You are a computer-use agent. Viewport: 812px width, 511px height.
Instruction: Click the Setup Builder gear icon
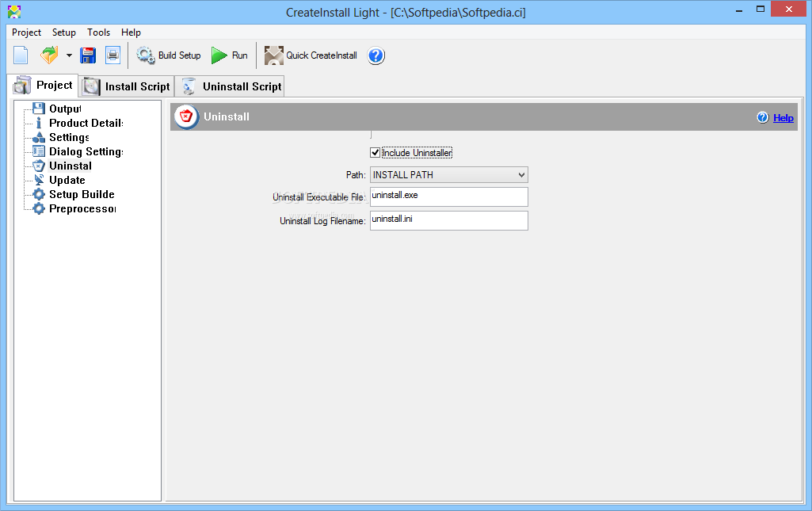click(x=39, y=194)
